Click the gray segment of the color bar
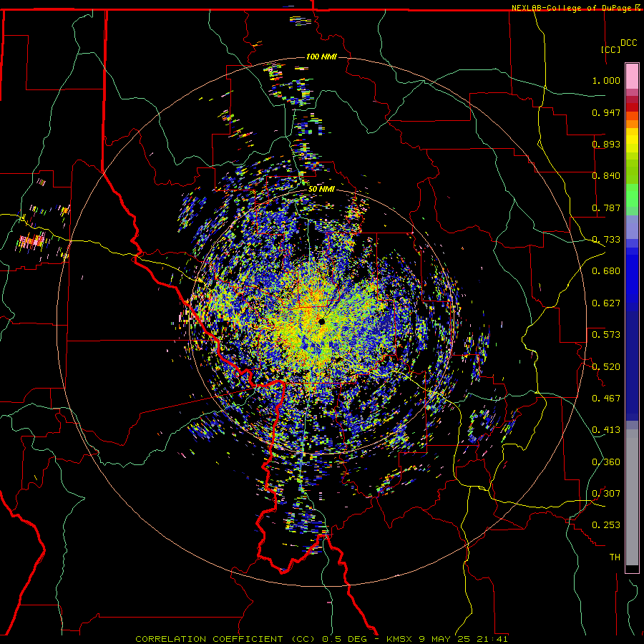644x644 pixels. (x=632, y=497)
